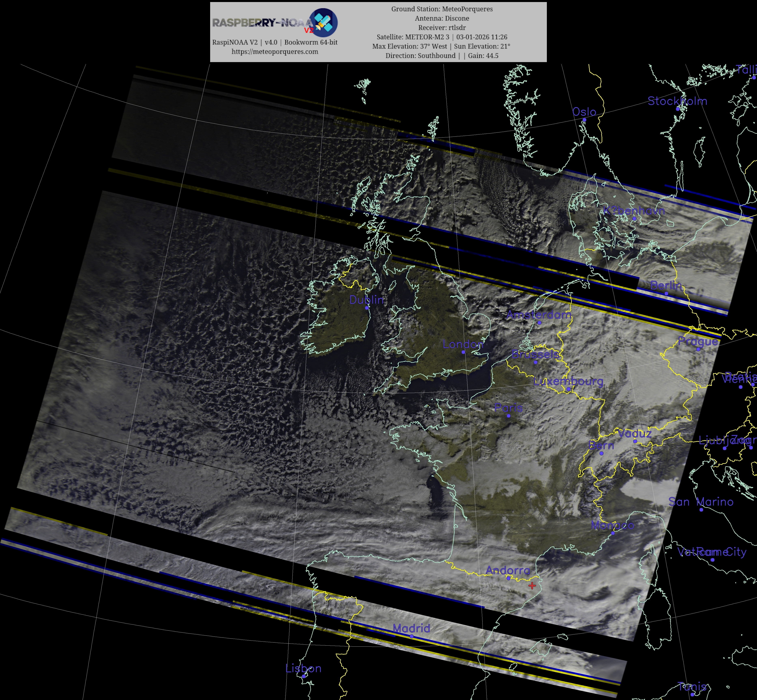757x700 pixels.
Task: Click the meteoporqueres.com URL text
Action: click(x=275, y=52)
